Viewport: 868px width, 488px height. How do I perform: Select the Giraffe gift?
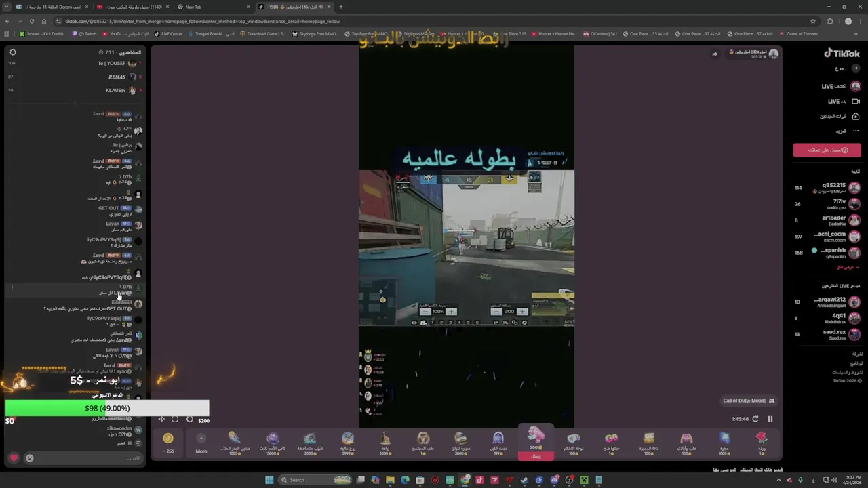tap(385, 443)
